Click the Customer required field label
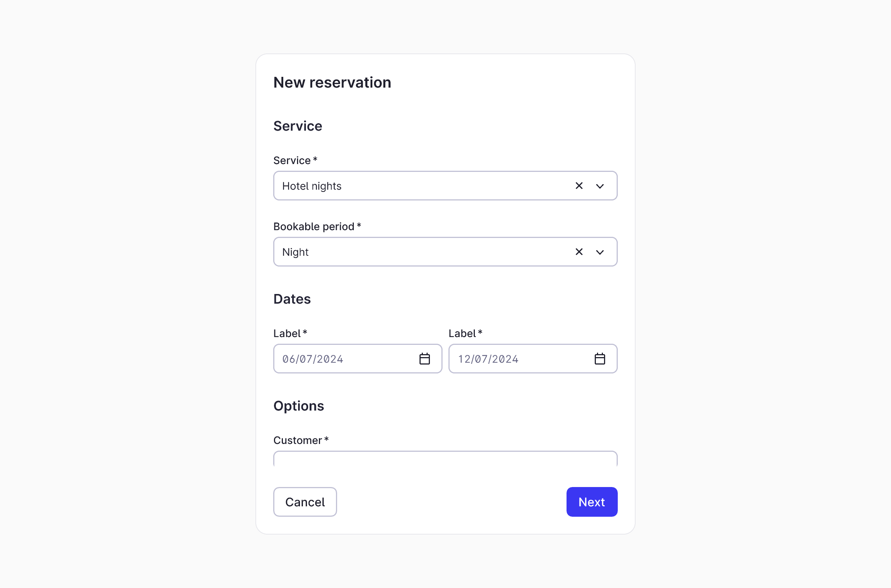 300,440
